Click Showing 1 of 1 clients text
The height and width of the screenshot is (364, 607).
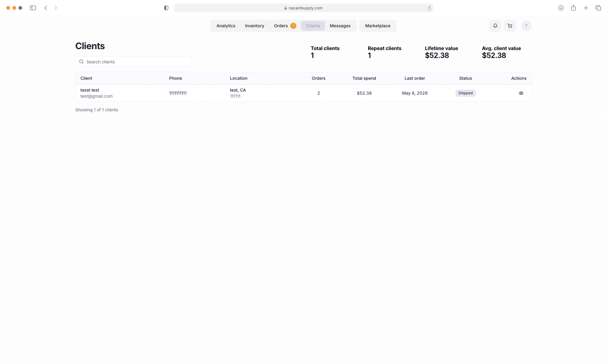tap(96, 110)
